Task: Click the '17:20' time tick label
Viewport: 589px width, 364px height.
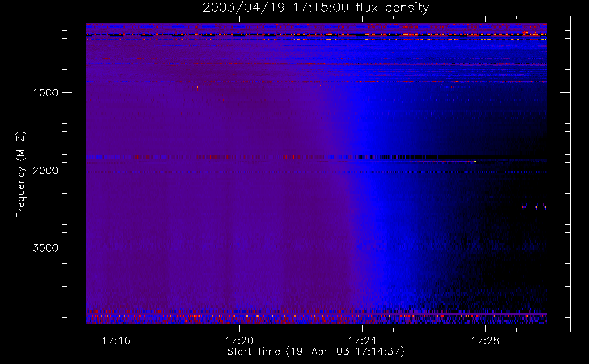Action: pyautogui.click(x=239, y=341)
